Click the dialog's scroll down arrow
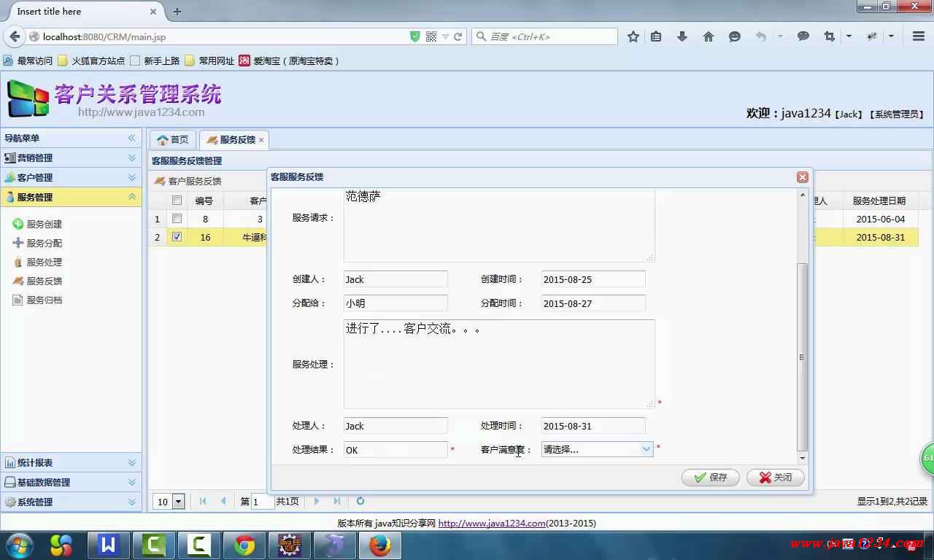Screen dimensions: 934x560 point(803,458)
